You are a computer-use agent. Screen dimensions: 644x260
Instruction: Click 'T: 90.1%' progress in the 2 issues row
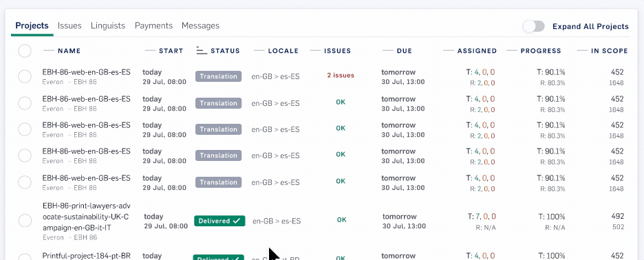click(550, 72)
